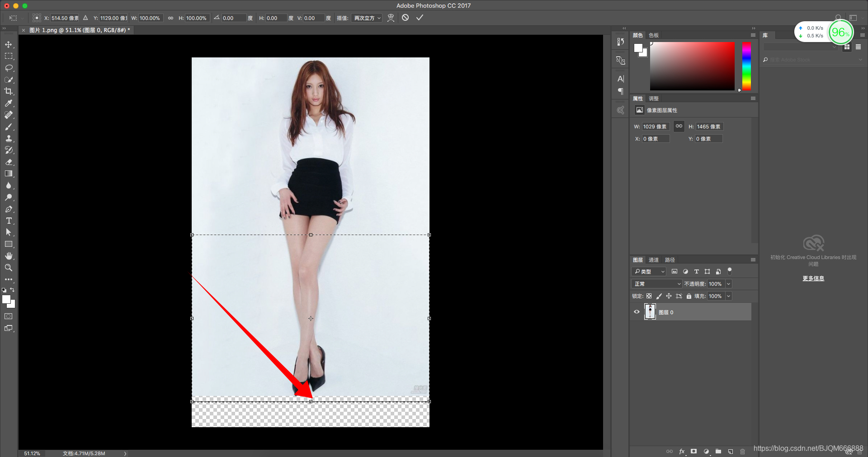Toggle layer filtering on/off switch

click(x=729, y=271)
